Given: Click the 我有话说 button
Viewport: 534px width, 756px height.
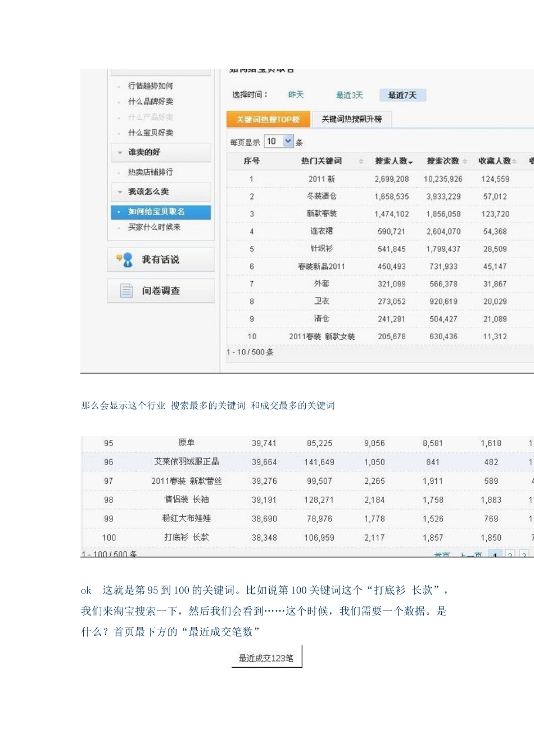Looking at the screenshot, I should (161, 259).
